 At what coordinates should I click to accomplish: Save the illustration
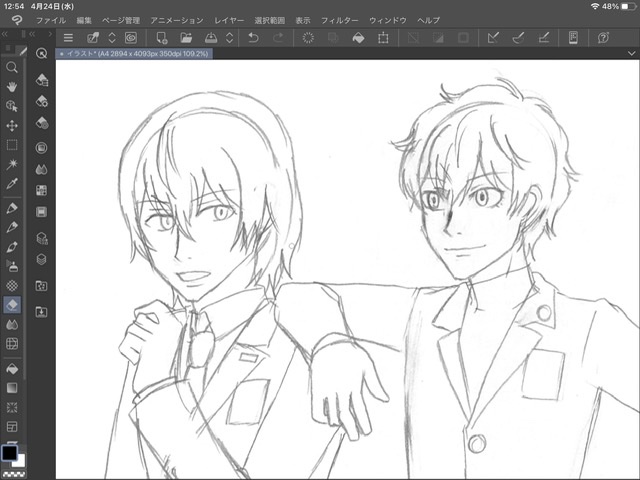(211, 38)
